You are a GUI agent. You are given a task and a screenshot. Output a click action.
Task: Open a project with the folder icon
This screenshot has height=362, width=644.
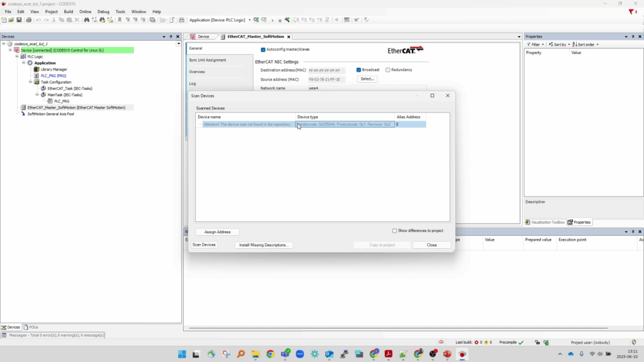point(11,19)
